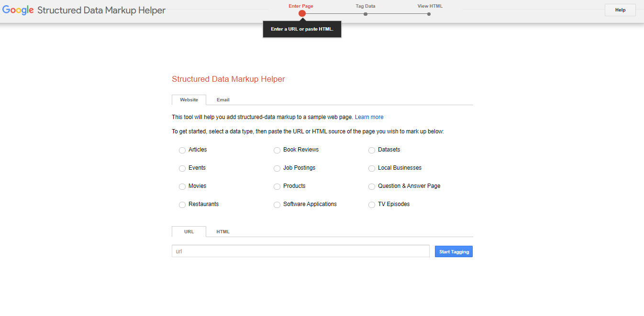
Task: Open the Help button
Action: (x=620, y=10)
